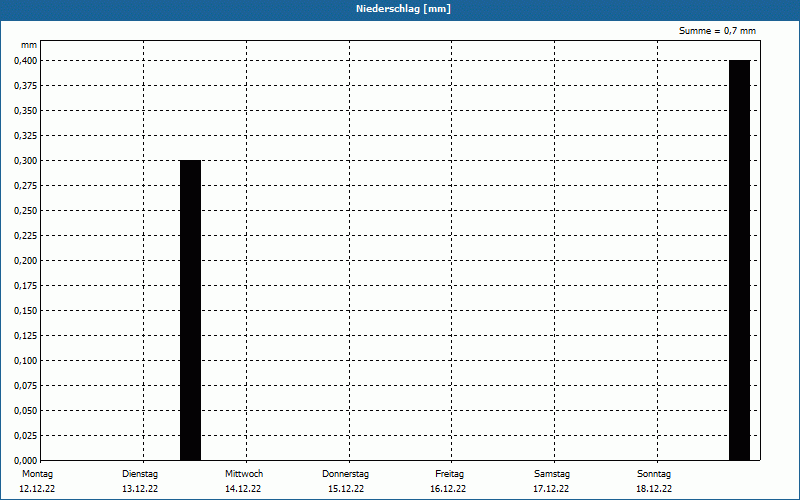Select the 0,400 axis value
Screen dimensions: 800x500
(26, 61)
